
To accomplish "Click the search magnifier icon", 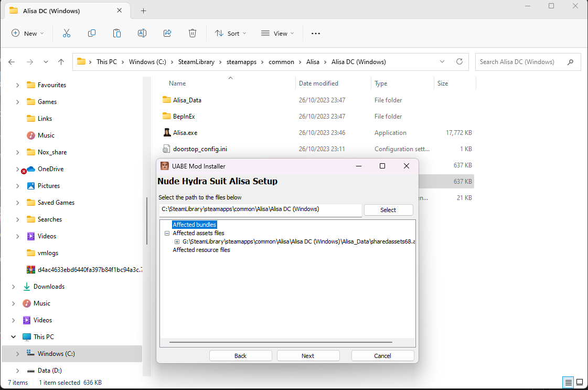I will point(570,62).
